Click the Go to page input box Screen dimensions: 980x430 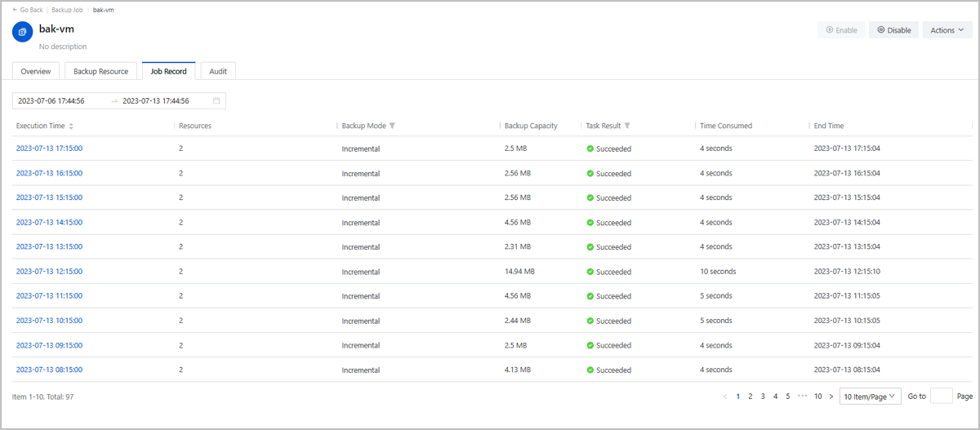click(x=942, y=396)
